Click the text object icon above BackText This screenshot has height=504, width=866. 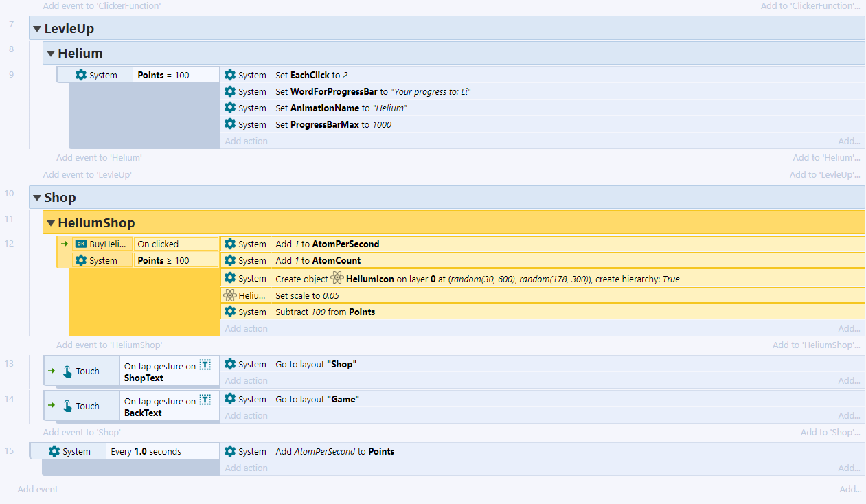pyautogui.click(x=205, y=401)
